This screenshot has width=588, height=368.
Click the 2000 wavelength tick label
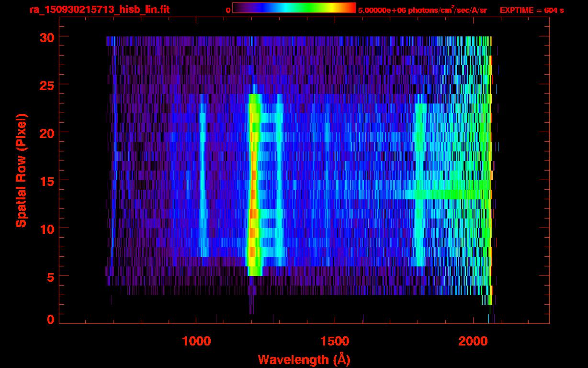coord(473,341)
